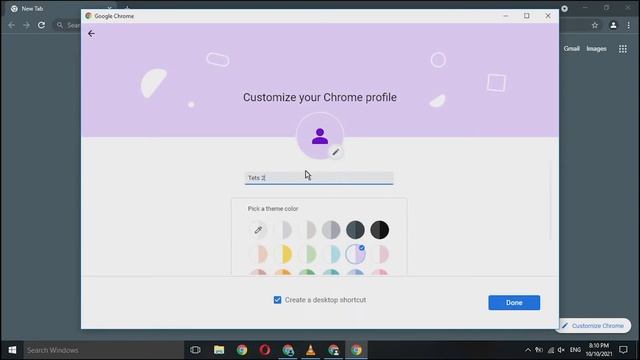Viewport: 640px width, 360px height.
Task: Open network status tray icon
Action: (551, 350)
